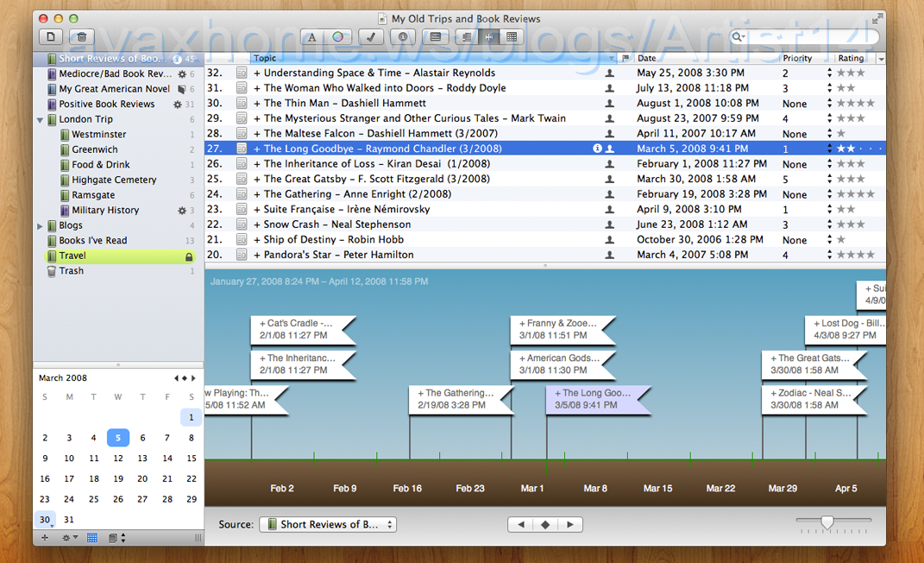Open the Source journal dropdown

(x=328, y=525)
